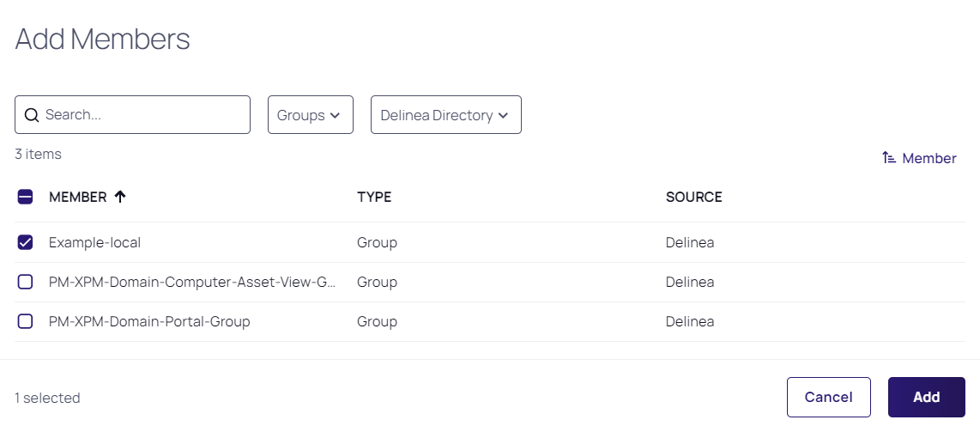The height and width of the screenshot is (432, 980).
Task: Click the chevron in Delinea Directory filter
Action: pyautogui.click(x=504, y=115)
